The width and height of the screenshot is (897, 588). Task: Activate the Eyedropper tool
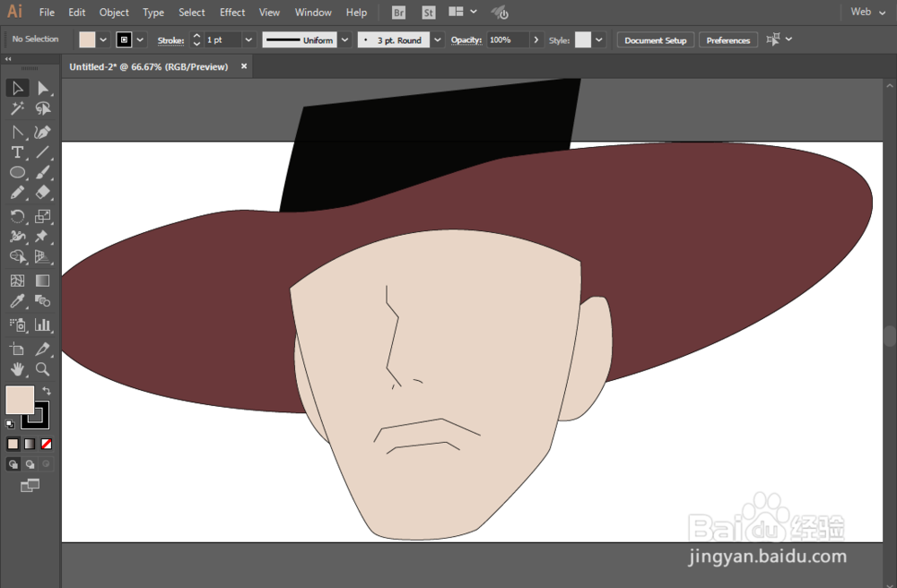(17, 302)
